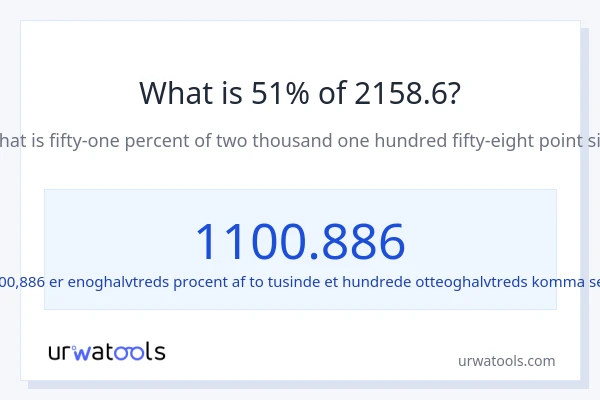Screen dimensions: 600x400
Task: Open the urwatools.com link
Action: point(506,361)
